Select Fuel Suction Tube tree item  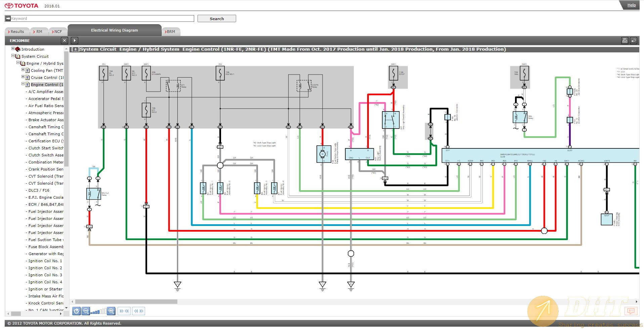coord(46,240)
